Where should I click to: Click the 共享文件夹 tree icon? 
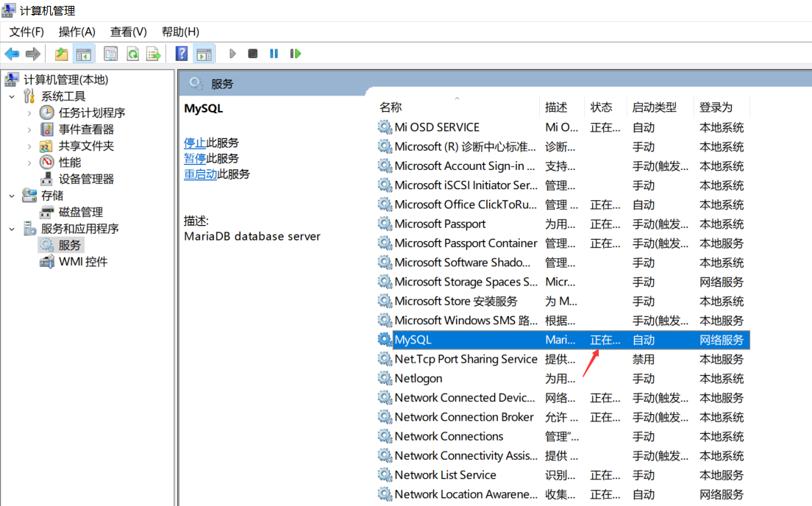click(x=46, y=146)
